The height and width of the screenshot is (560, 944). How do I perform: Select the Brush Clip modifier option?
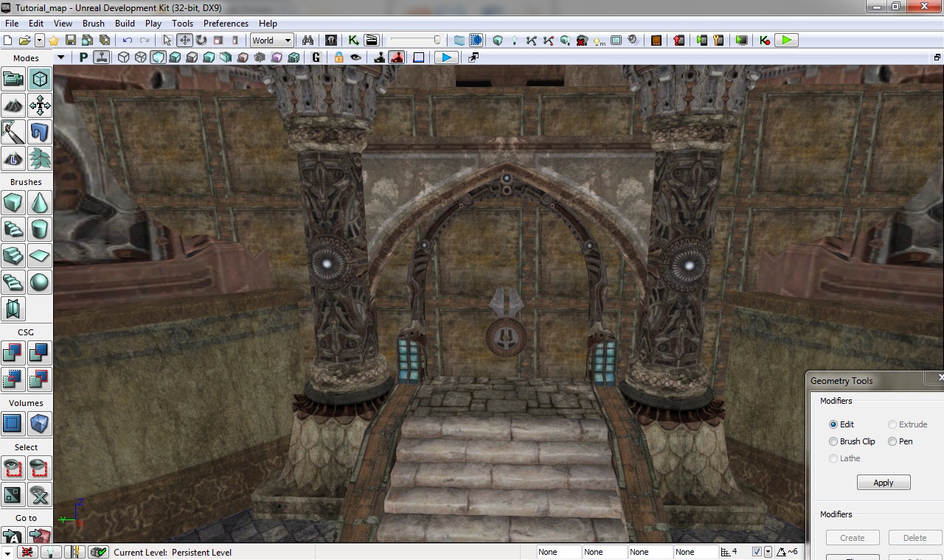point(833,441)
